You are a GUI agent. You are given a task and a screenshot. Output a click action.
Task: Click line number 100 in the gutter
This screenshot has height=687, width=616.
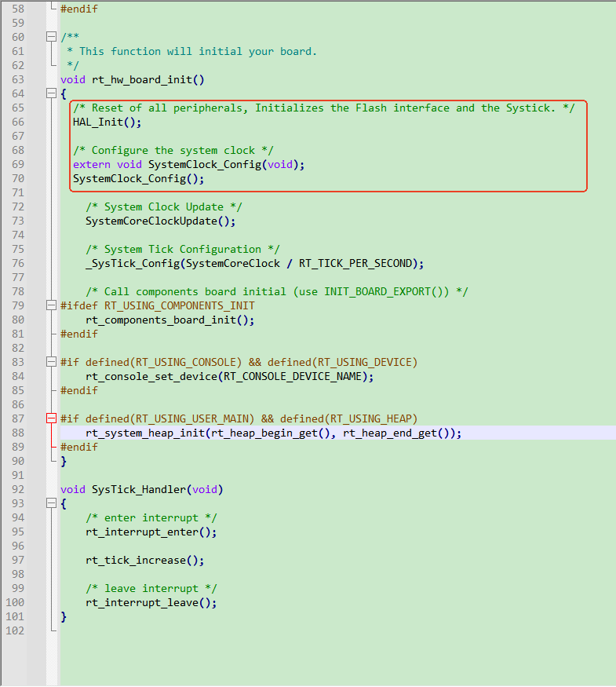point(15,602)
